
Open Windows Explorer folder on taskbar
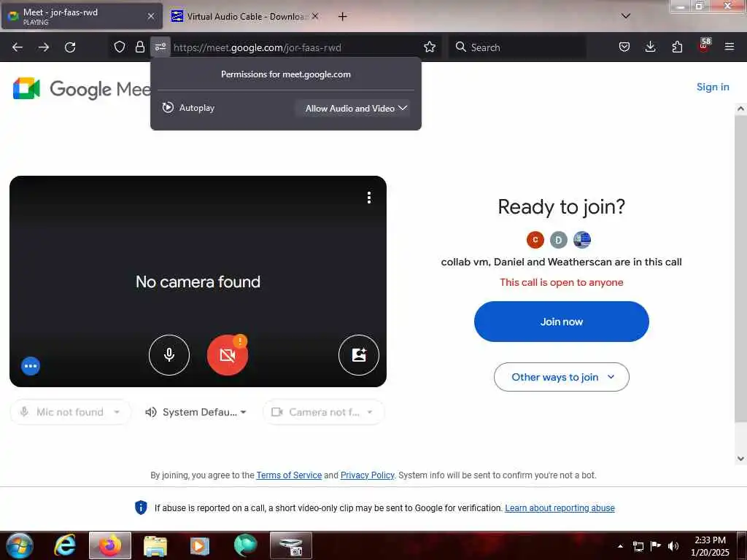155,545
